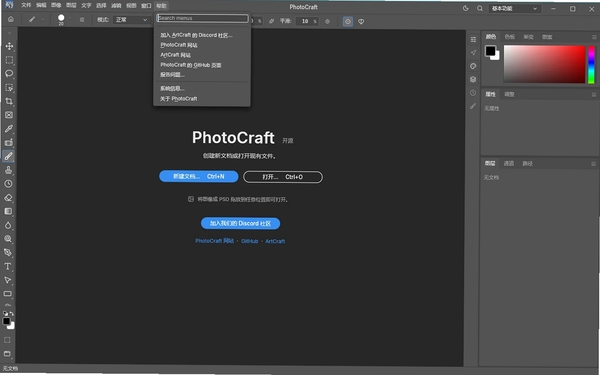Viewport: 600px width, 375px height.
Task: Open the palette icon in right strip
Action: pyautogui.click(x=473, y=66)
